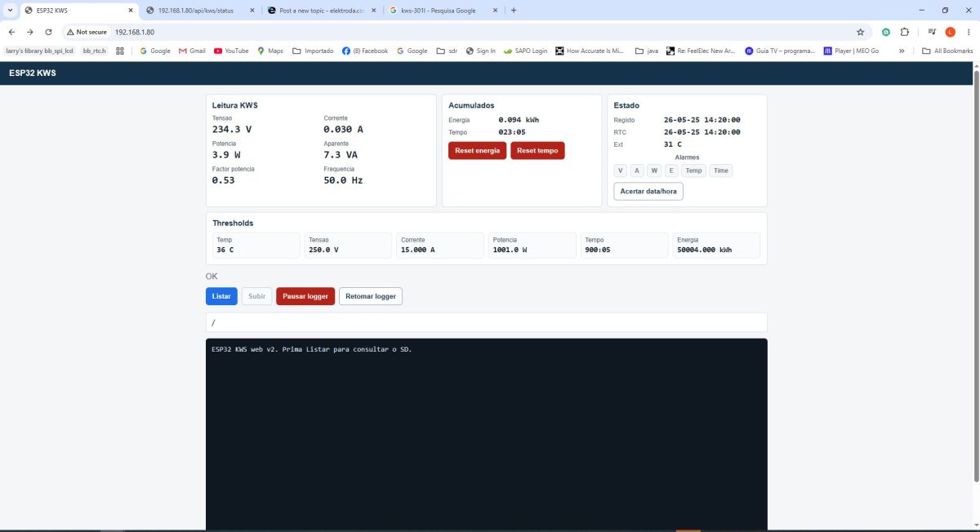The height and width of the screenshot is (532, 980).
Task: Click the 234.3 V voltage reading
Action: click(x=232, y=129)
